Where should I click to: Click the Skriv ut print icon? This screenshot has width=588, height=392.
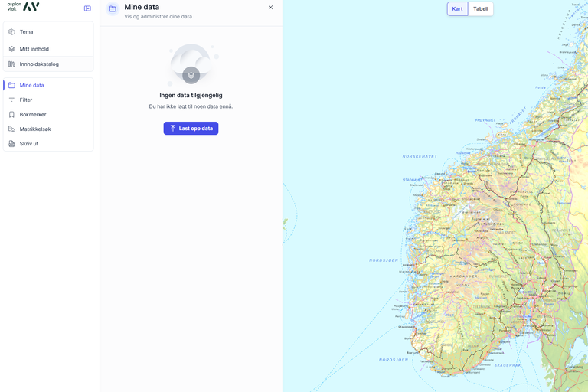click(11, 144)
